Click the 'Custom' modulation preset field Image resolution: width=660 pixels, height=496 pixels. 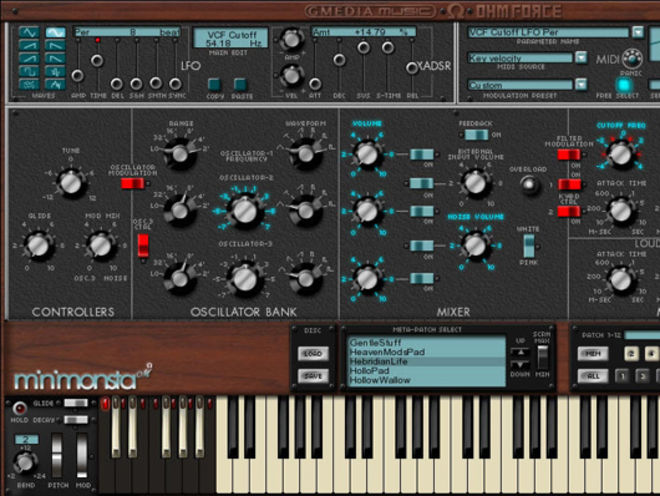pos(520,85)
